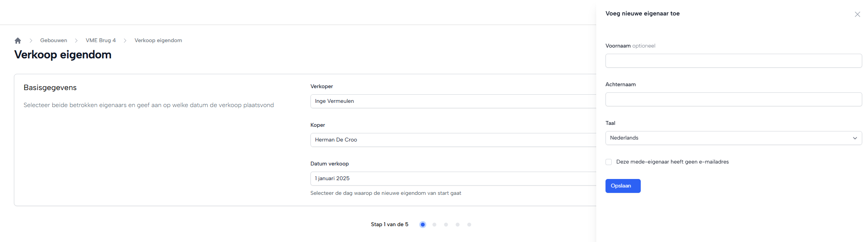Open the Datum verkoop date field
868x242 pixels.
click(453, 179)
